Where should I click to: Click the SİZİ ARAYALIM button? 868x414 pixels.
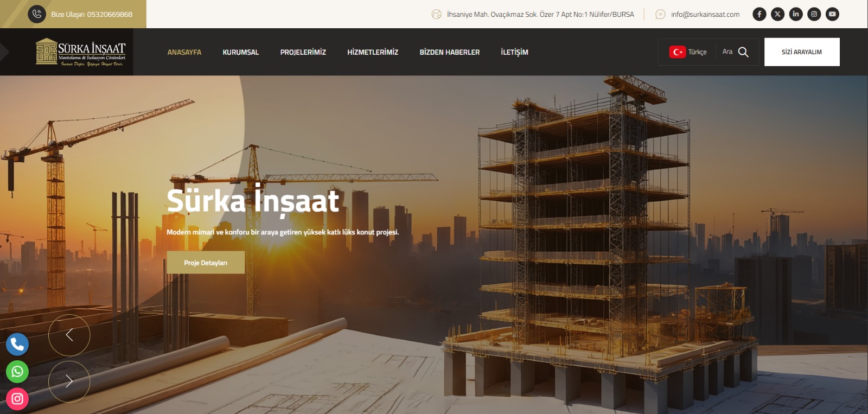802,52
